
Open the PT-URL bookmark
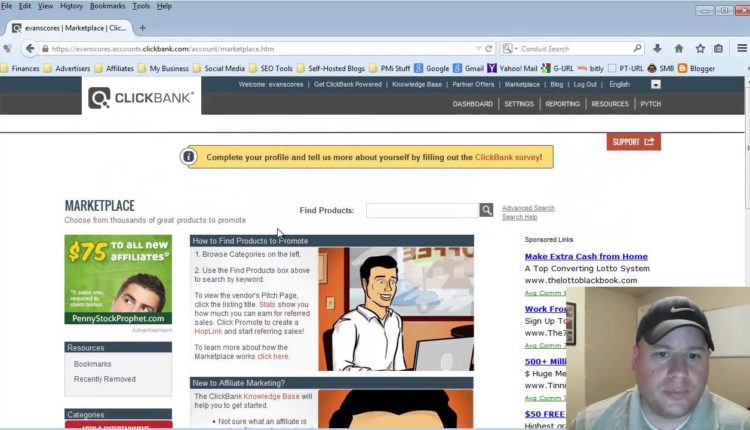pos(626,68)
